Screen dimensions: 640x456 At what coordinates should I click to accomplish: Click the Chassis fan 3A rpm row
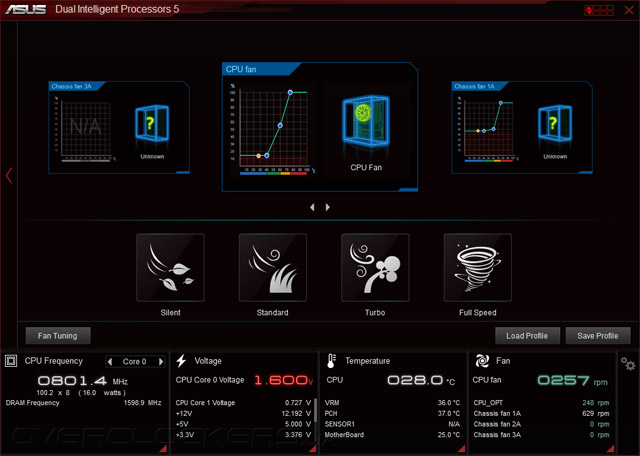(541, 435)
